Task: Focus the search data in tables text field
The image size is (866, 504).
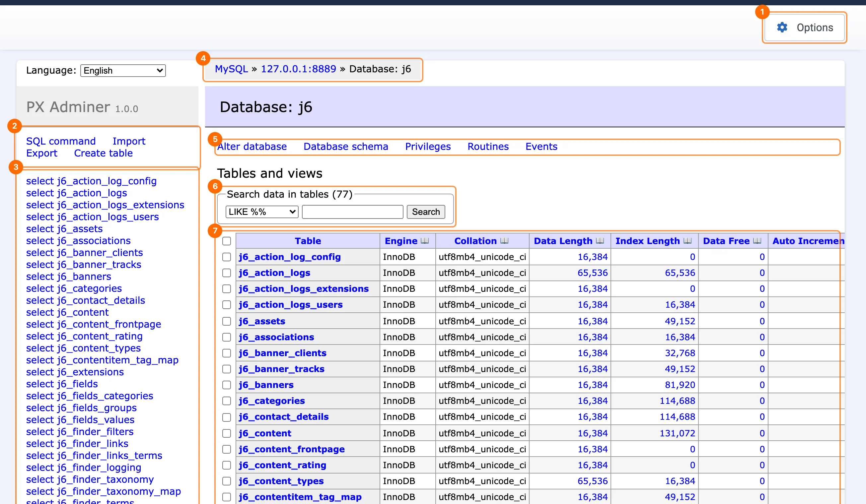Action: pyautogui.click(x=353, y=212)
